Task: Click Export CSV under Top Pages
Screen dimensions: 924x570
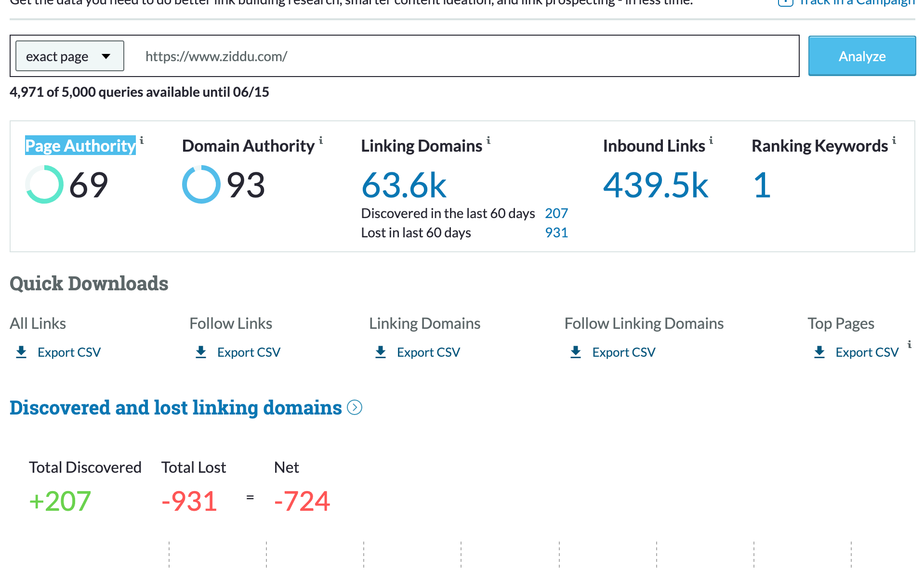Action: coord(866,352)
